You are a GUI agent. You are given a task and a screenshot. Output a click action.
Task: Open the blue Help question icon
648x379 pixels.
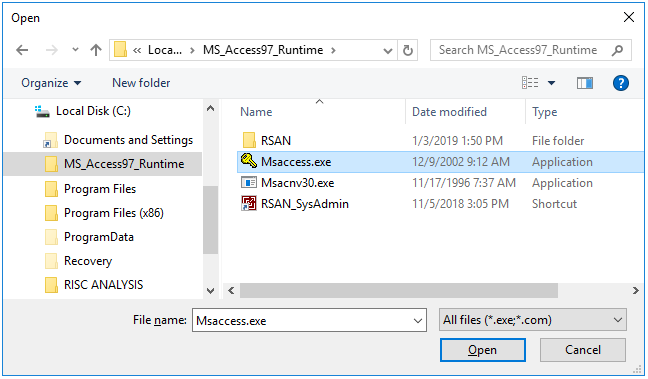[x=621, y=83]
